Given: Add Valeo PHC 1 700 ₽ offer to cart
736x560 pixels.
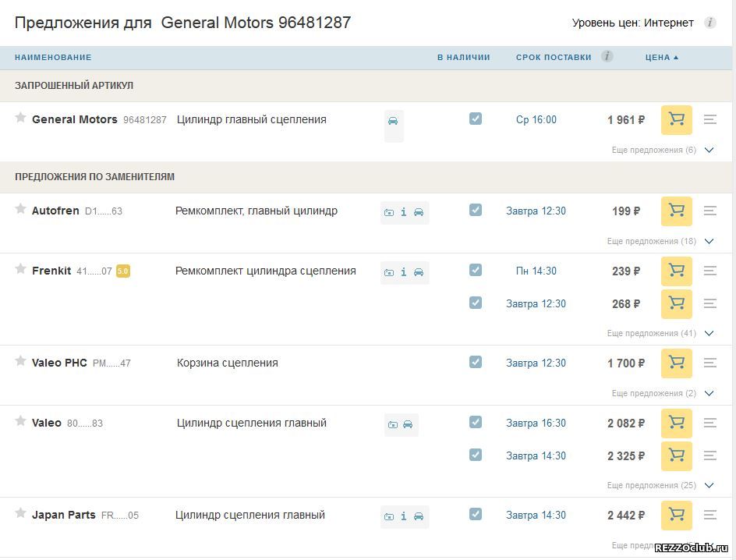Looking at the screenshot, I should pyautogui.click(x=677, y=363).
